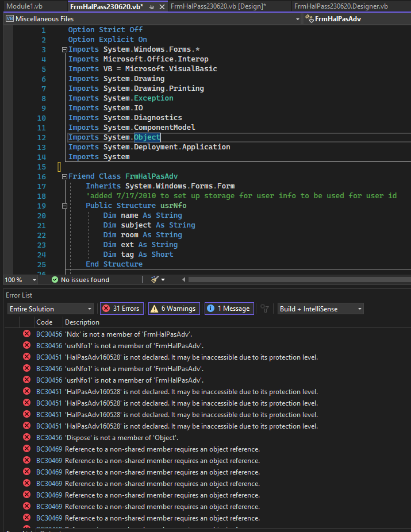Click error icon for 'Dispose' not a member
The height and width of the screenshot is (532, 411).
coord(26,437)
